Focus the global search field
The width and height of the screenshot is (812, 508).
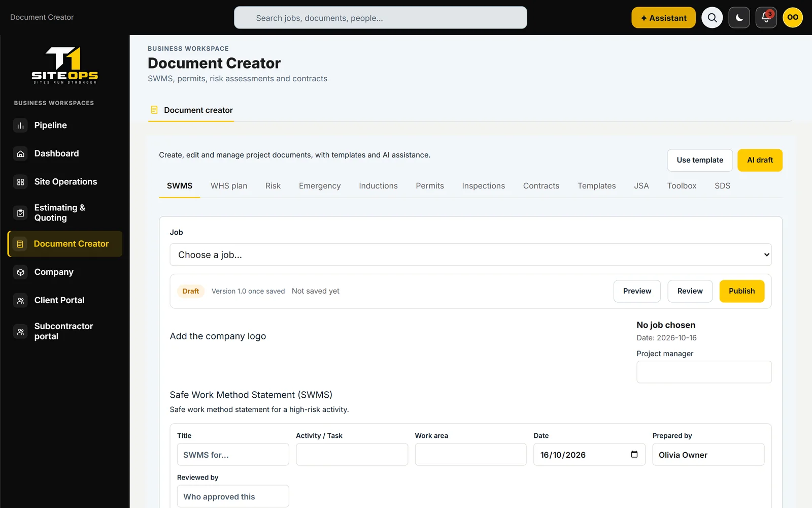point(380,18)
